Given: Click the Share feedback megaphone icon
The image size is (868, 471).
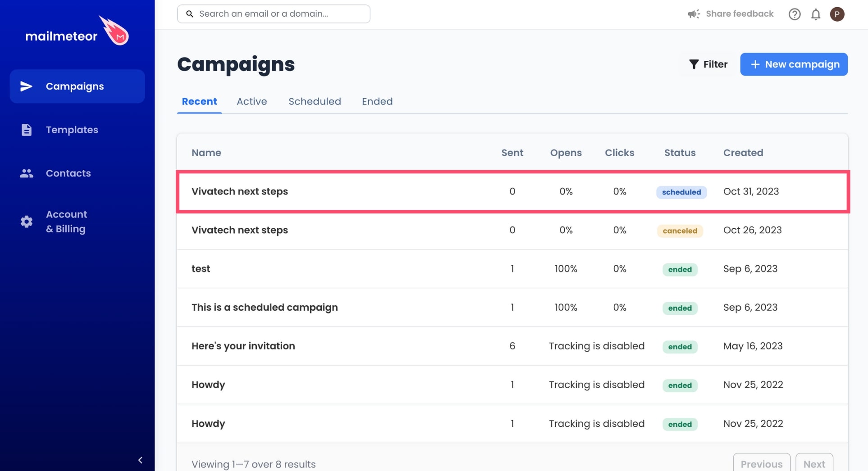Looking at the screenshot, I should pos(694,14).
